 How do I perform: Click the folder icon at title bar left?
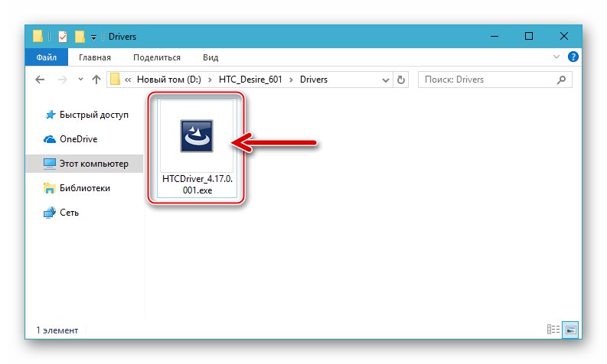[x=38, y=36]
